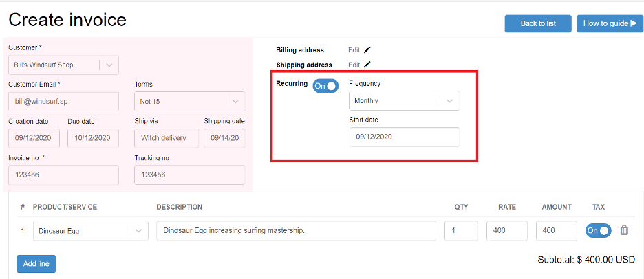
Task: Select the Start date field under Recurring
Action: click(x=404, y=137)
